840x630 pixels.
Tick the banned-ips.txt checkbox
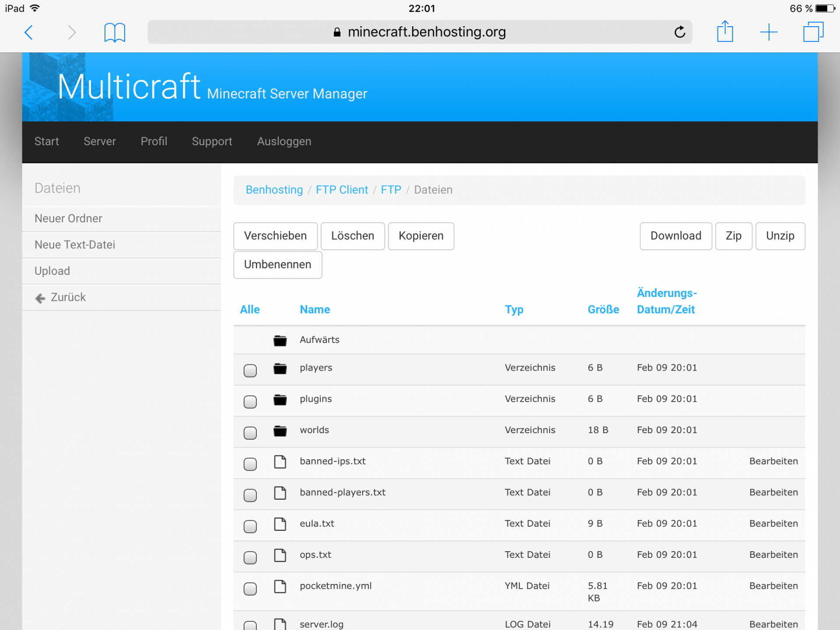point(250,464)
